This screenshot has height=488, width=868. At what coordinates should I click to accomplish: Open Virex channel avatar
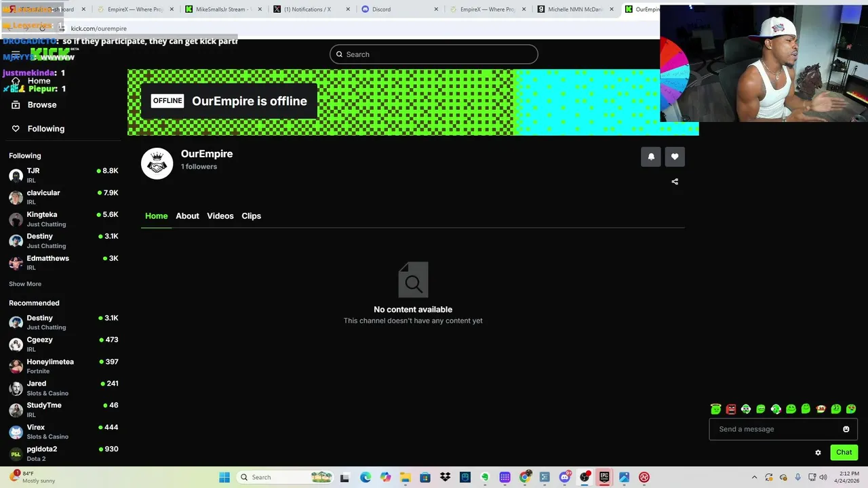[16, 432]
